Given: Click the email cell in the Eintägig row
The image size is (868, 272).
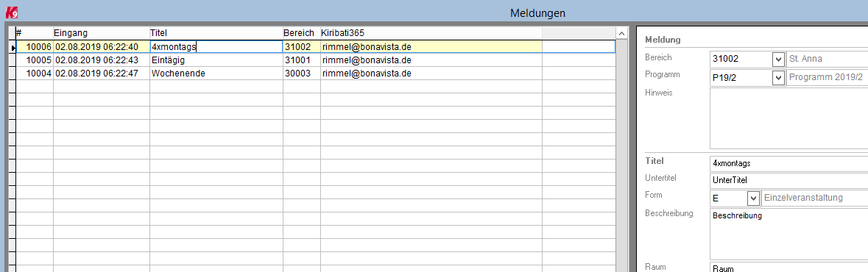Looking at the screenshot, I should click(431, 60).
